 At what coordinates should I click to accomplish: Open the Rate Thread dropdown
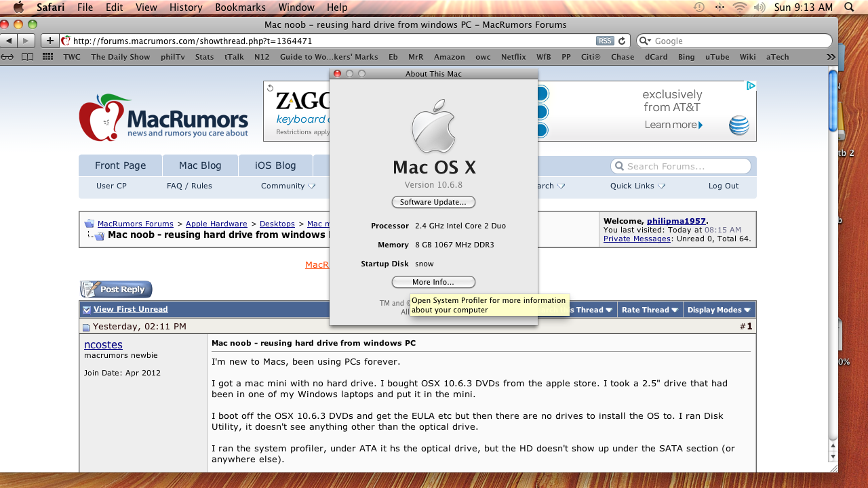[650, 310]
